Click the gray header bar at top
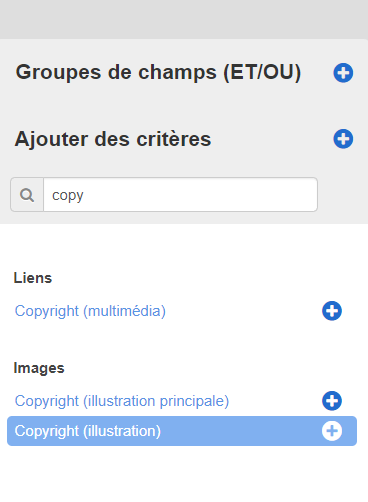 pyautogui.click(x=184, y=19)
